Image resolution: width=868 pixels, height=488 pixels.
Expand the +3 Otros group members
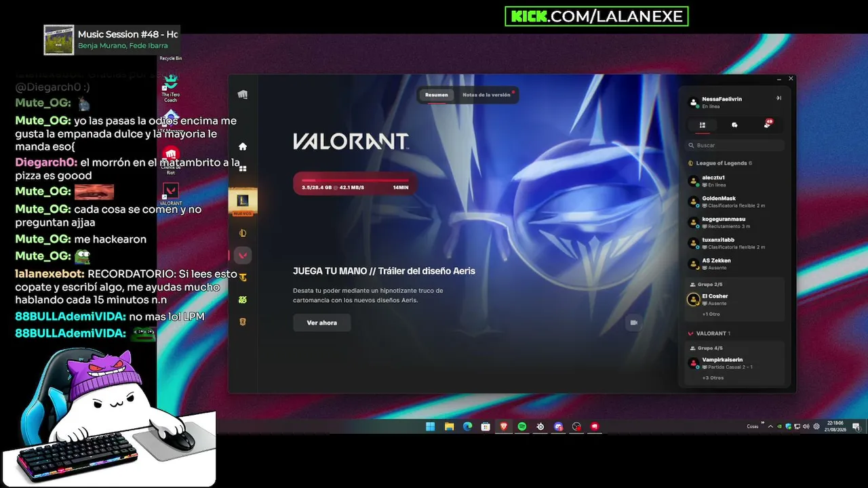(713, 378)
